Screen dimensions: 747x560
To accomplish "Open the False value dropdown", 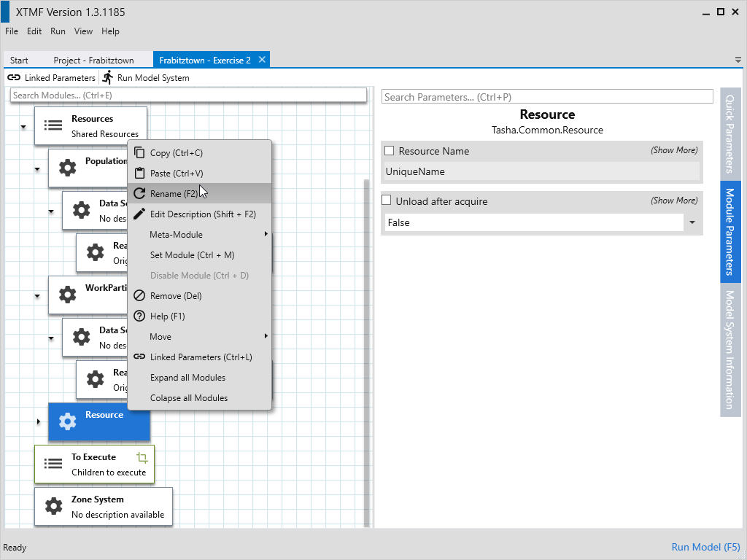I will pyautogui.click(x=692, y=222).
